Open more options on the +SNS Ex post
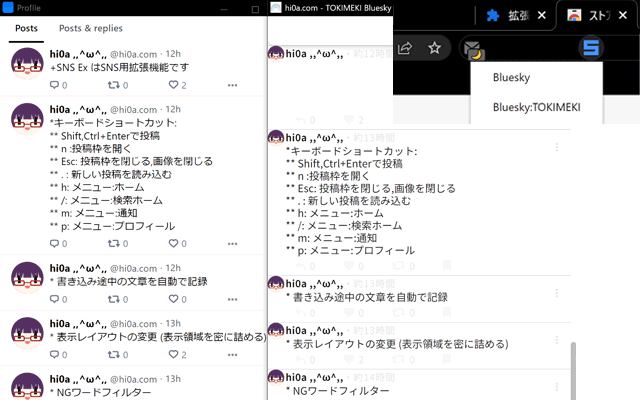This screenshot has height=400, width=640. 233,85
